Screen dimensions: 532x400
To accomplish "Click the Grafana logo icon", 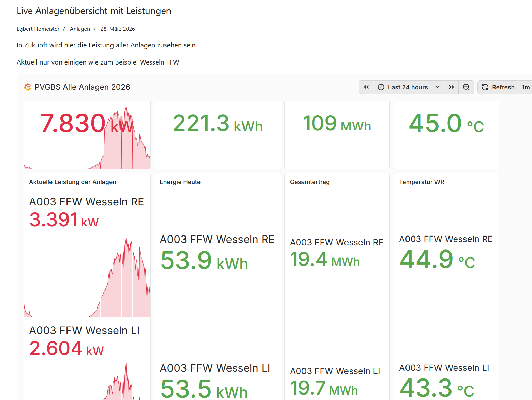I will (28, 87).
